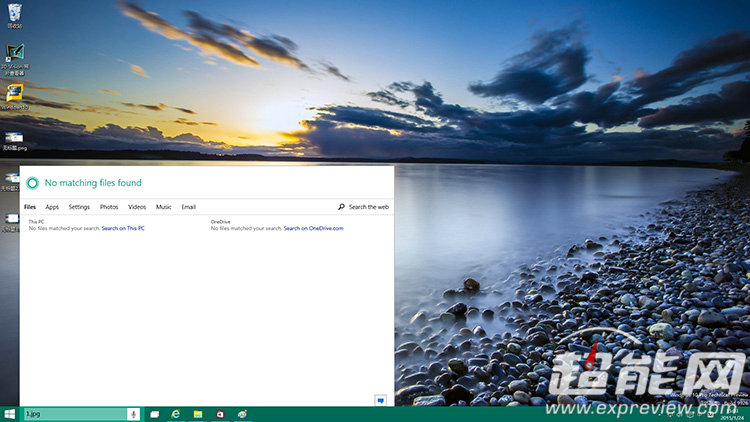Switch to the Email filter tab
Viewport: 750px width, 422px height.
point(188,207)
